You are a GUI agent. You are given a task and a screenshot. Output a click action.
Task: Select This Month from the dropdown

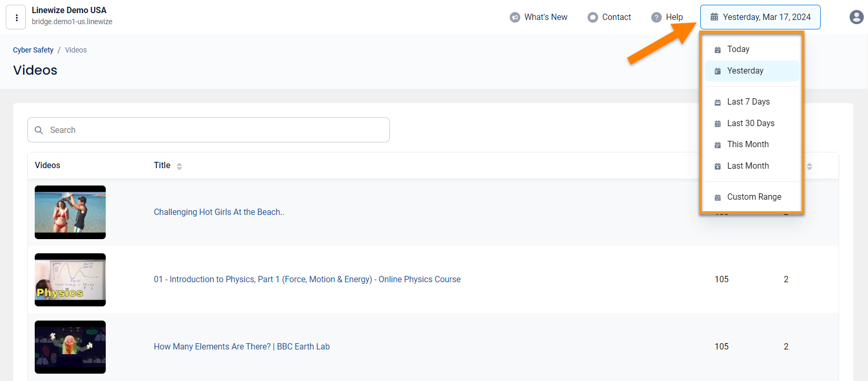[x=748, y=145]
